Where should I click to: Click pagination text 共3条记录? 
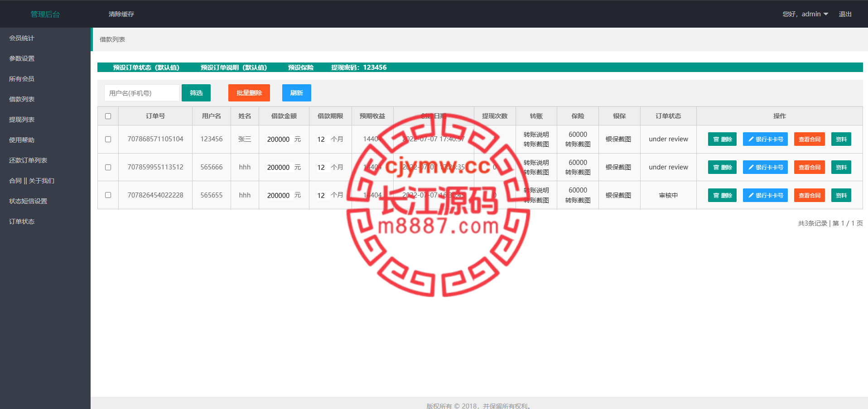[813, 223]
